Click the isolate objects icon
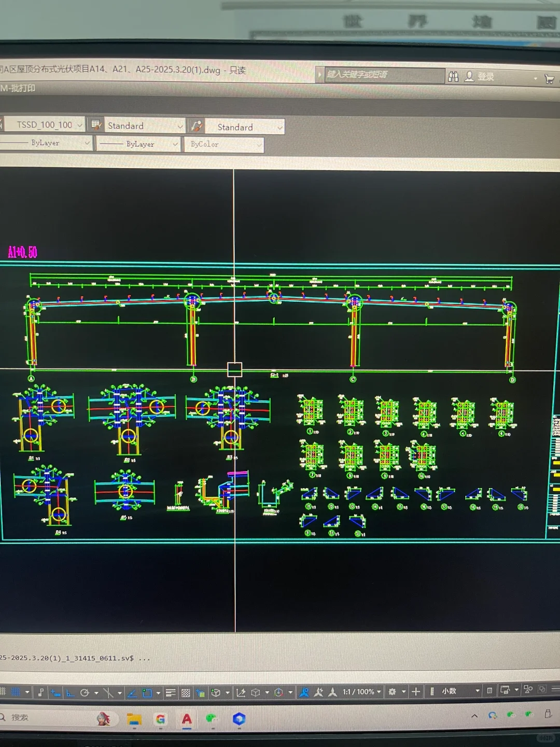The width and height of the screenshot is (560, 747). click(x=528, y=689)
